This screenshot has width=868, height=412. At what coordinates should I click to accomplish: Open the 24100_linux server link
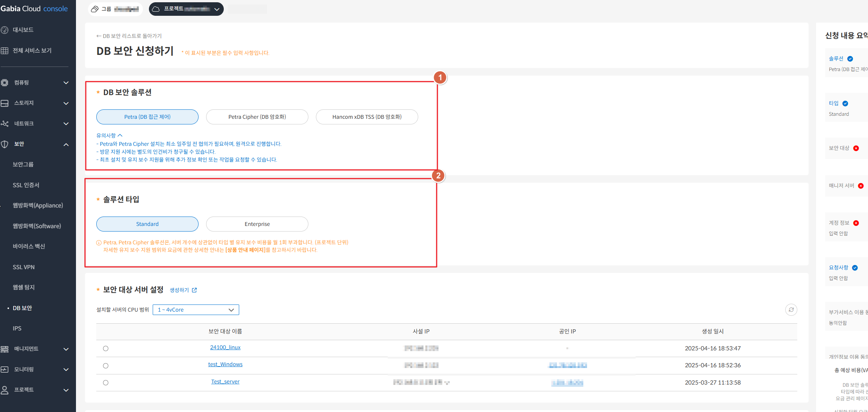(225, 347)
